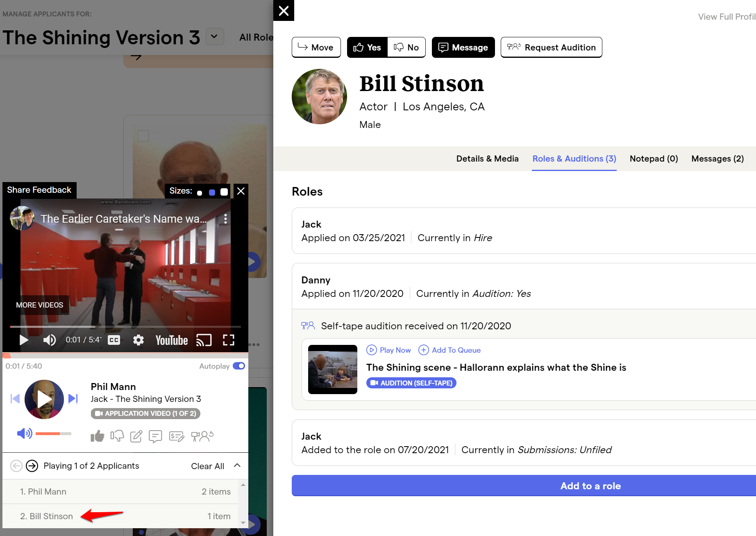Open note edit icon for Phil Mann
This screenshot has height=536, width=756.
pyautogui.click(x=136, y=436)
